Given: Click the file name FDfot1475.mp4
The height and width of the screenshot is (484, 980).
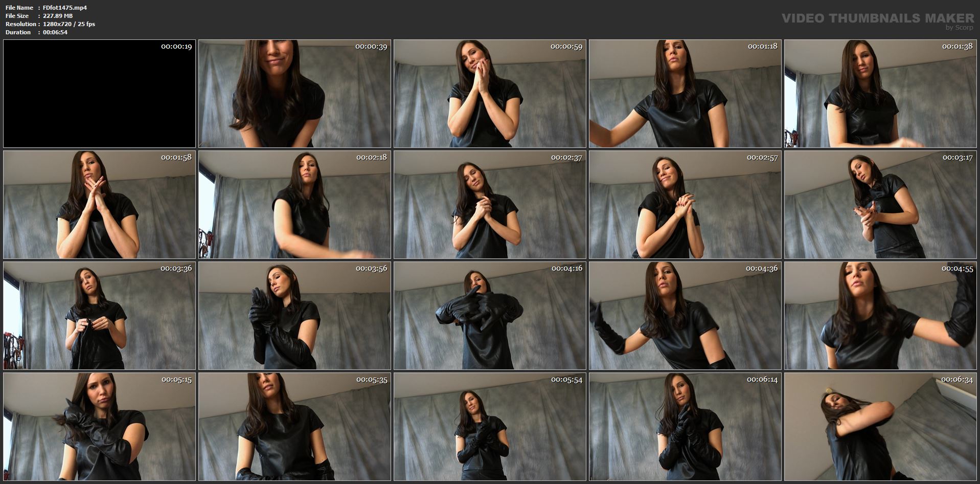Looking at the screenshot, I should point(65,8).
